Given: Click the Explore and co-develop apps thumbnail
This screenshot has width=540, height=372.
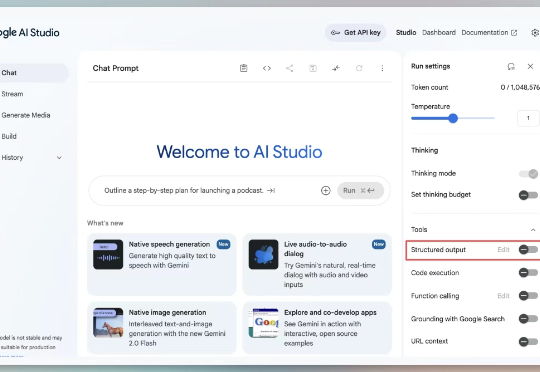Looking at the screenshot, I should 263,323.
